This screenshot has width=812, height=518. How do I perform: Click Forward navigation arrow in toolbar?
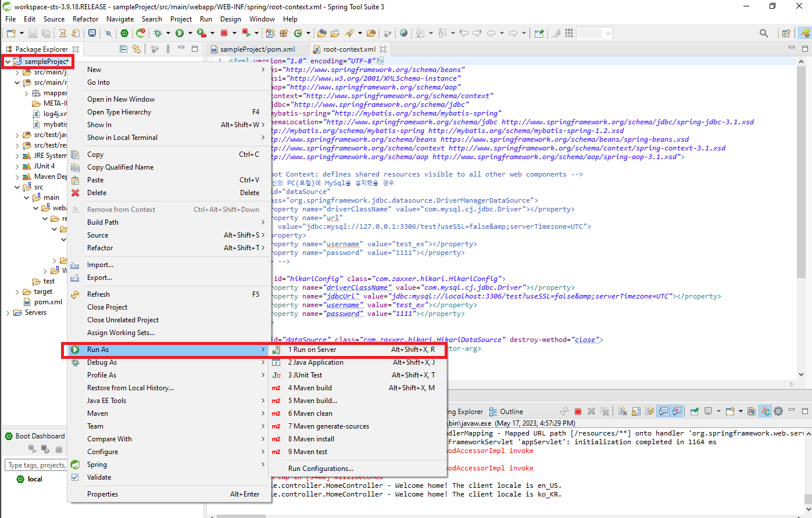513,33
